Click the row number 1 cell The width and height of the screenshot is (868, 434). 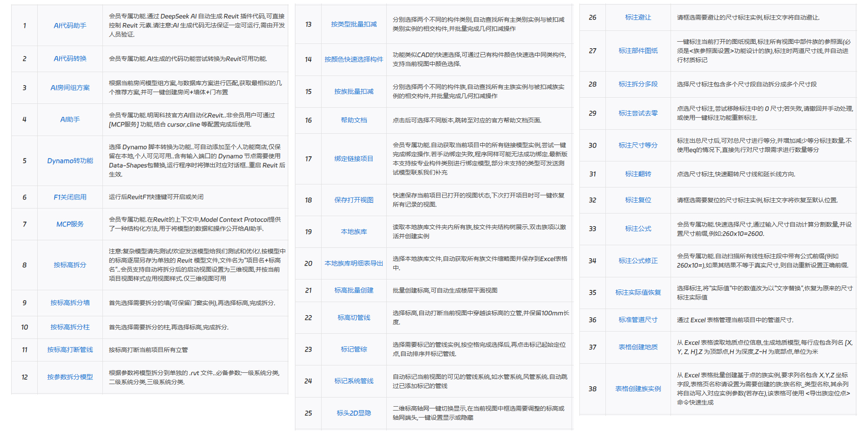click(24, 26)
